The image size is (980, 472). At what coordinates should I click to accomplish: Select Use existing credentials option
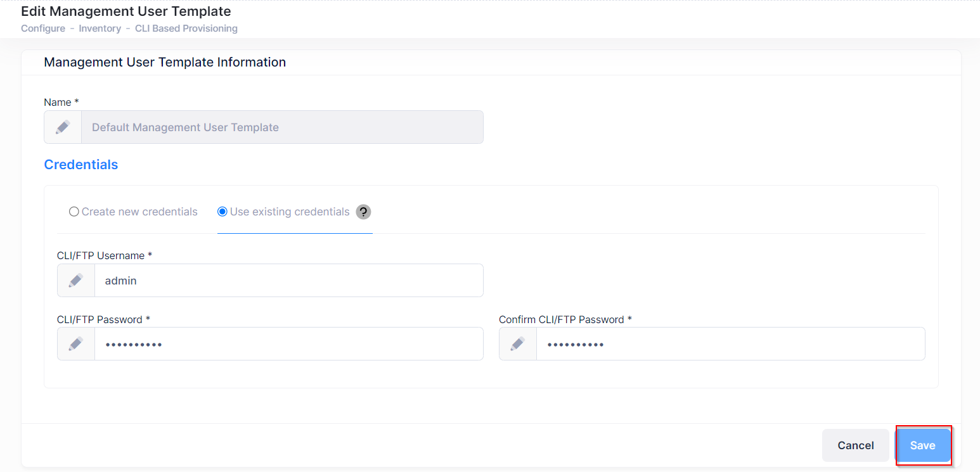[x=222, y=212]
